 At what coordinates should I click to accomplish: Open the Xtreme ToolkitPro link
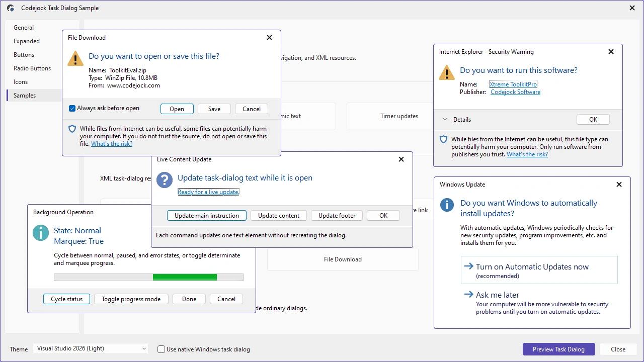point(513,84)
